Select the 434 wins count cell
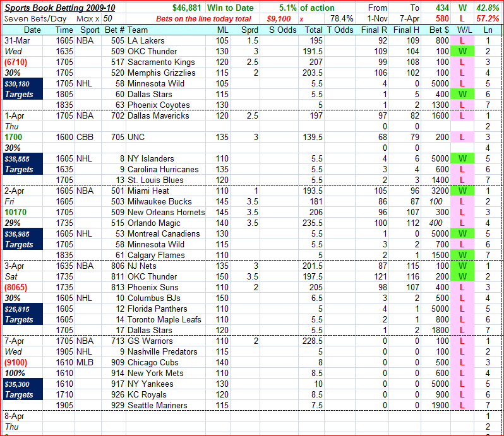The height and width of the screenshot is (436, 504). [442, 8]
